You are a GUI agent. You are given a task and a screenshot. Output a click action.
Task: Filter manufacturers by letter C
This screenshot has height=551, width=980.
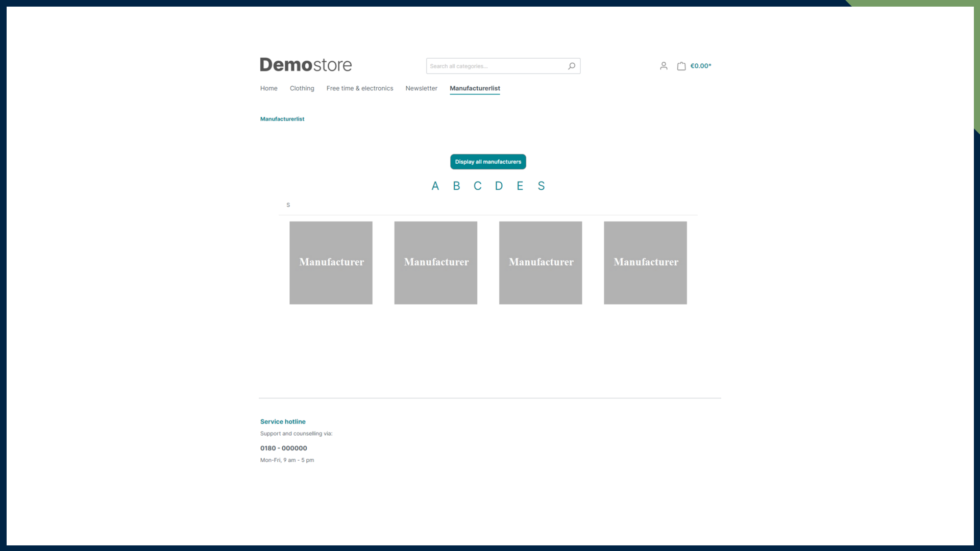pyautogui.click(x=477, y=186)
